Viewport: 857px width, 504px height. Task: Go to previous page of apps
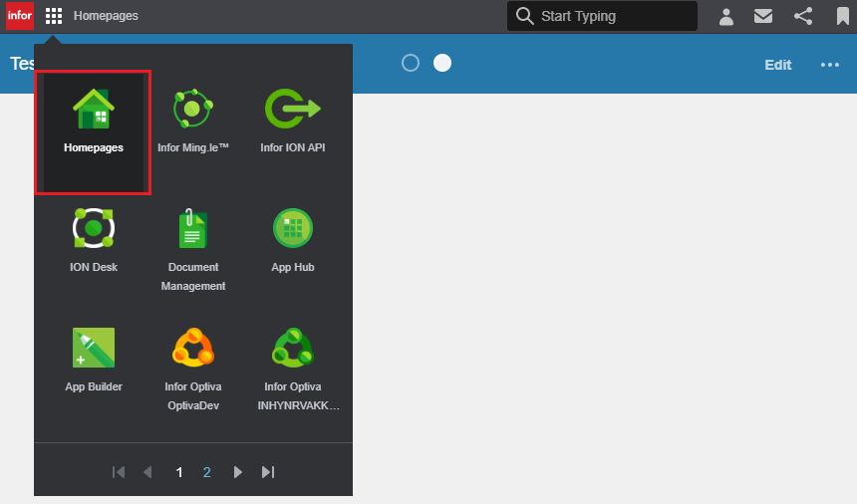click(x=147, y=472)
